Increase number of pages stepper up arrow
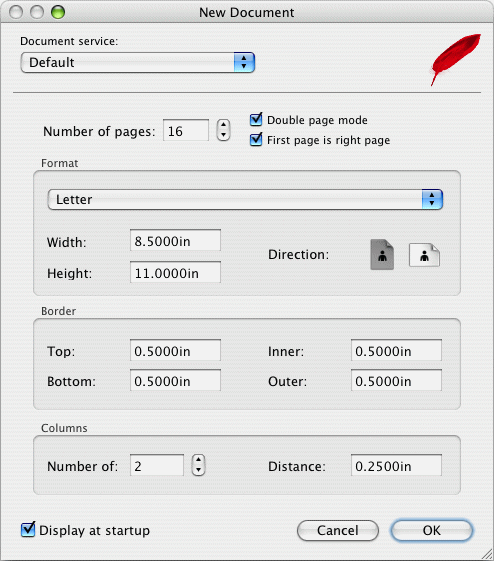 click(224, 125)
